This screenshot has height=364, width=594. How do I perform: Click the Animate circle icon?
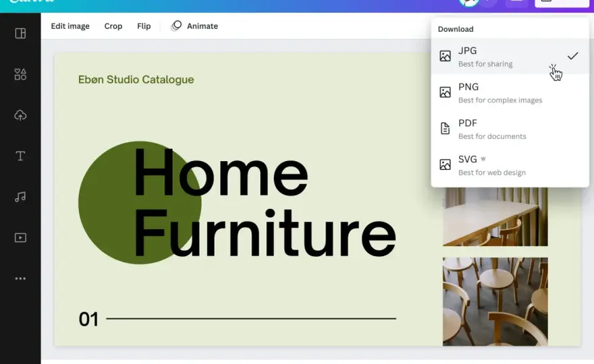click(176, 26)
